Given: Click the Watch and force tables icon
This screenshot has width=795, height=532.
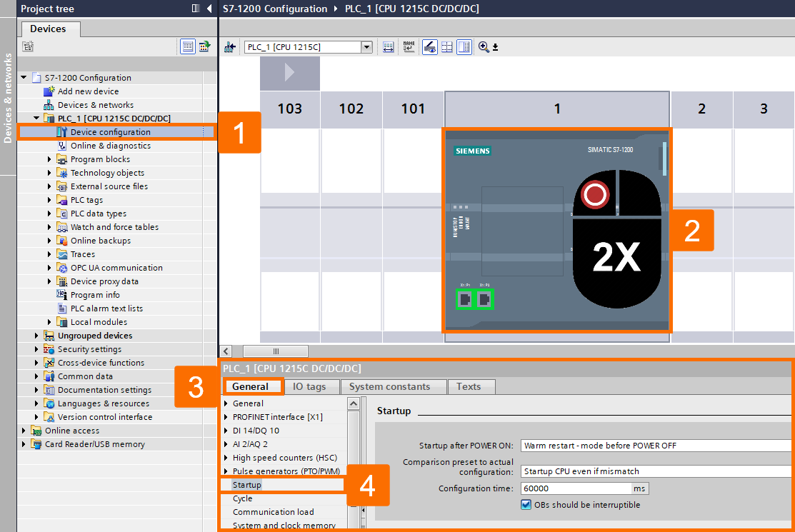Looking at the screenshot, I should tap(62, 227).
